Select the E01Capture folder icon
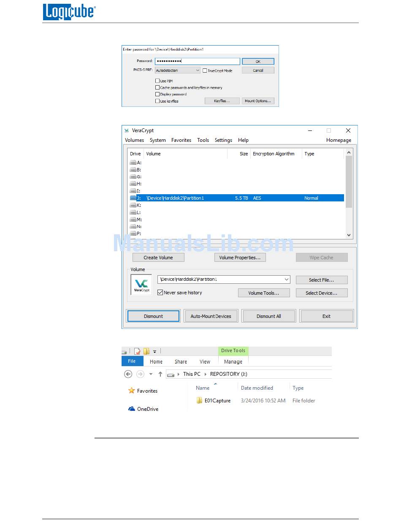 coord(200,401)
